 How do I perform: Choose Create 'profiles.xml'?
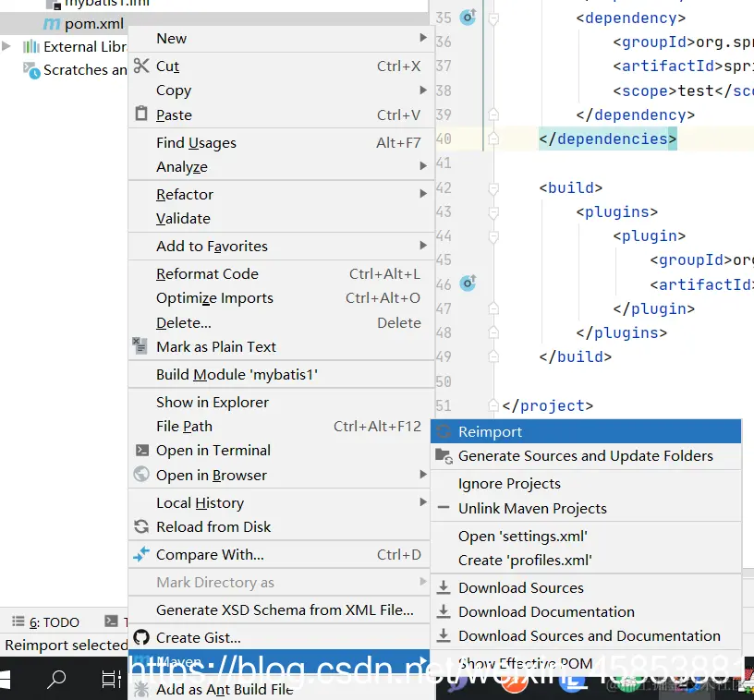tap(586, 560)
